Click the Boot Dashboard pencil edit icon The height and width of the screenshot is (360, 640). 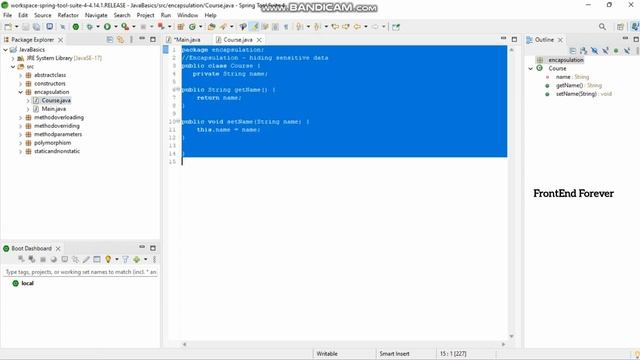86,259
